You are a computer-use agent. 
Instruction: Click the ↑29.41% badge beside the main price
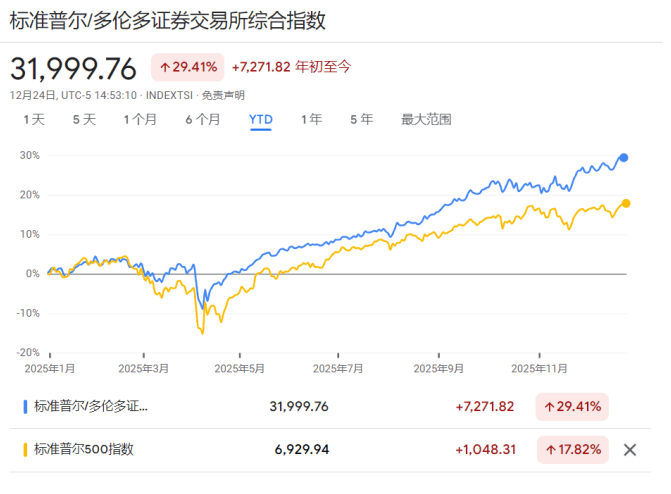click(185, 67)
